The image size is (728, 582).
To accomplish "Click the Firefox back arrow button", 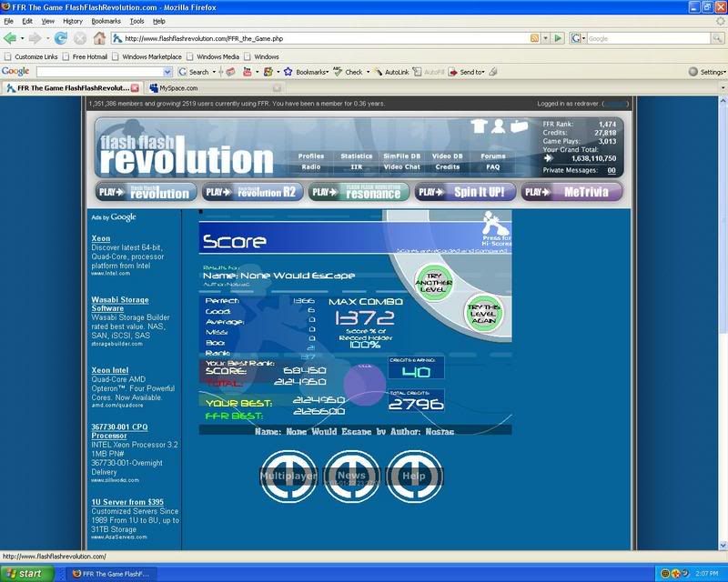I will click(11, 38).
